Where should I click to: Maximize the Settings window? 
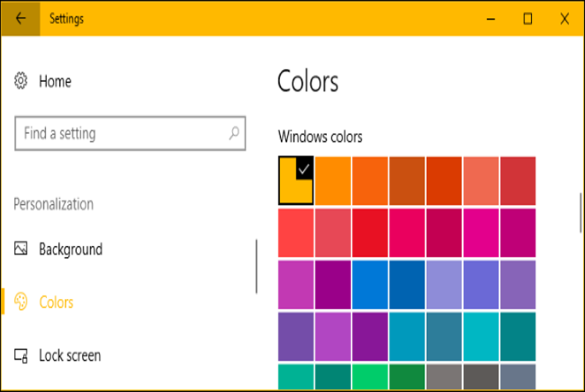tap(527, 18)
